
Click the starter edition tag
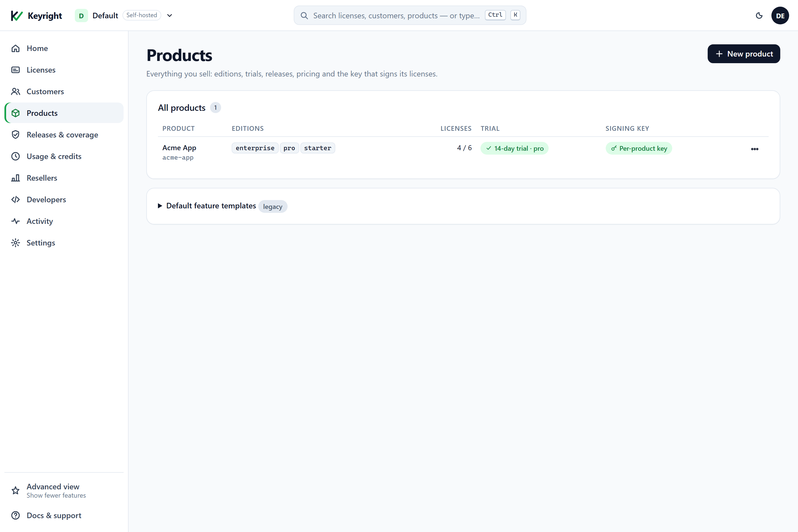318,148
